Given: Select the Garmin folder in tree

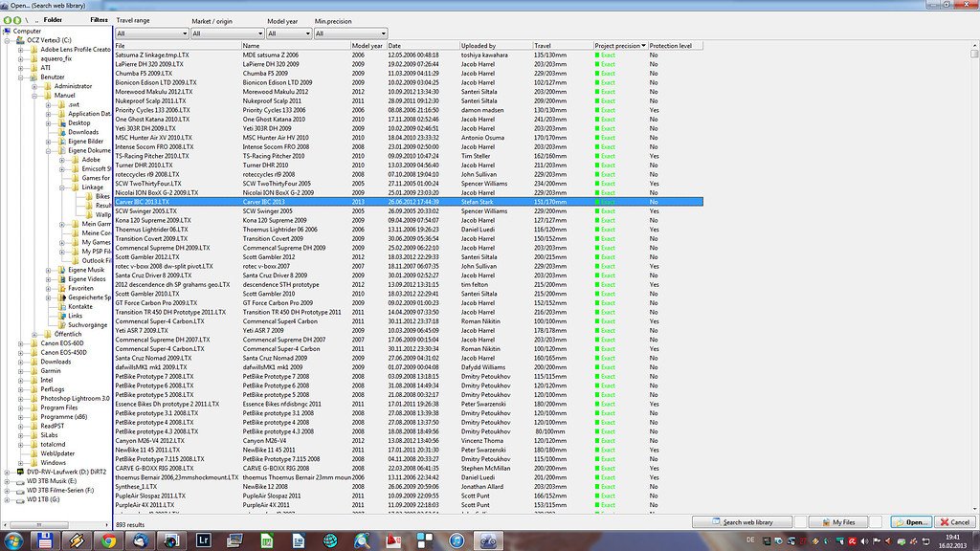Looking at the screenshot, I should tap(51, 371).
